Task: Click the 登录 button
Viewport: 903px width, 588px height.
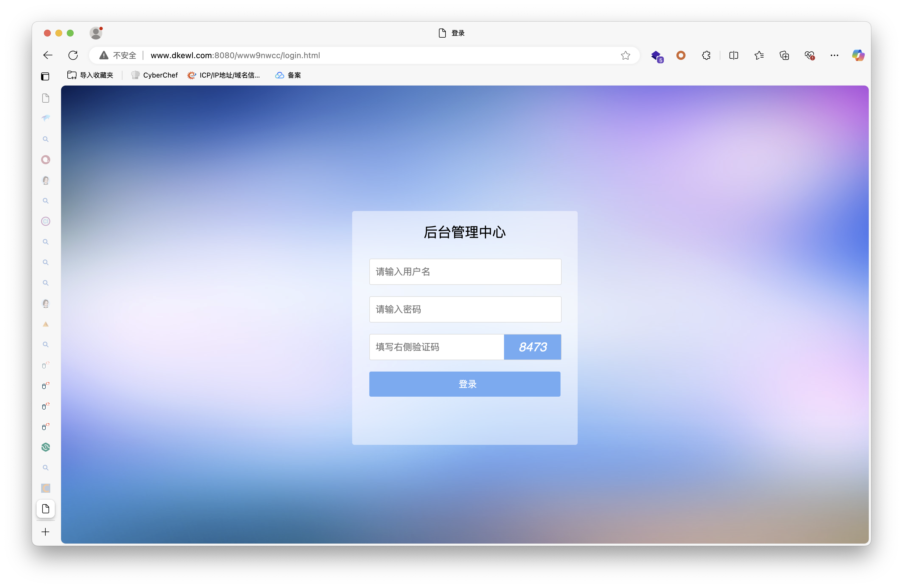Action: [x=465, y=384]
